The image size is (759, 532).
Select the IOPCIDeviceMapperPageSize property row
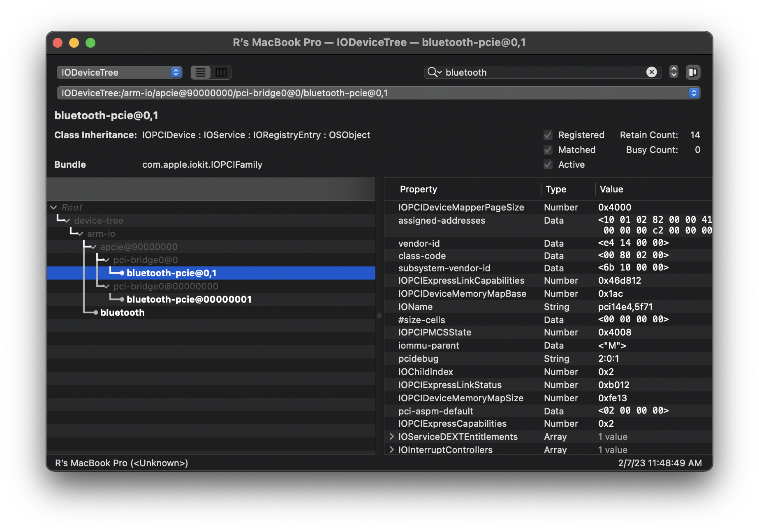(x=548, y=207)
